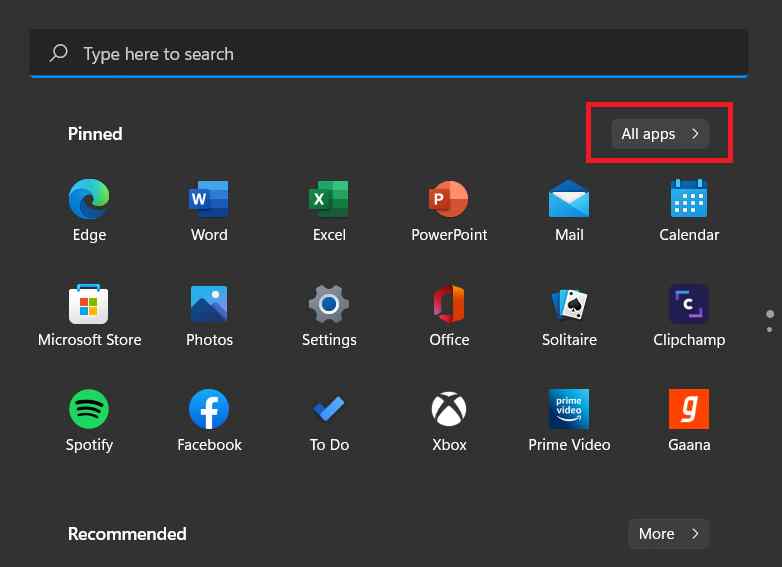Launch PowerPoint from pinned apps
This screenshot has width=782, height=567.
[448, 199]
